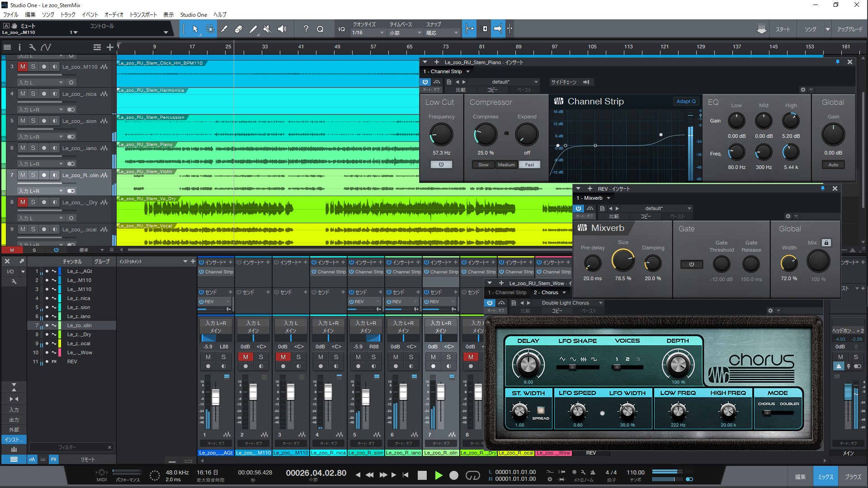Open the トラック menu
Image resolution: width=868 pixels, height=488 pixels.
click(68, 14)
